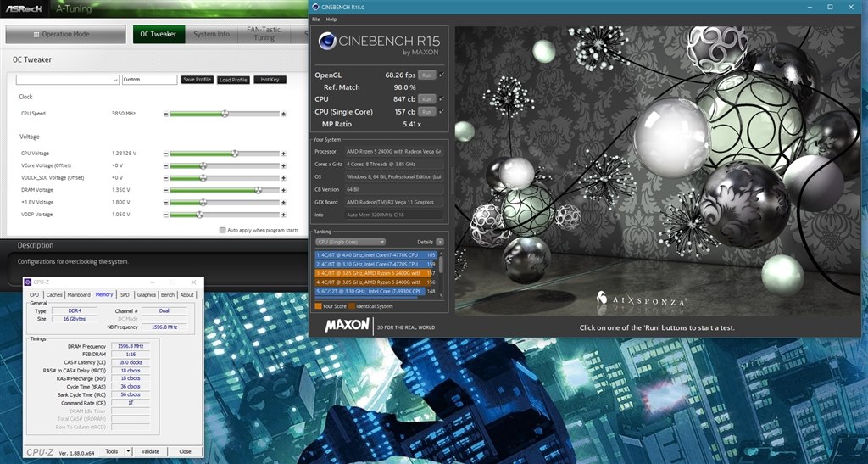Click the DRAM Voltage slider handle
The height and width of the screenshot is (464, 868).
point(258,191)
